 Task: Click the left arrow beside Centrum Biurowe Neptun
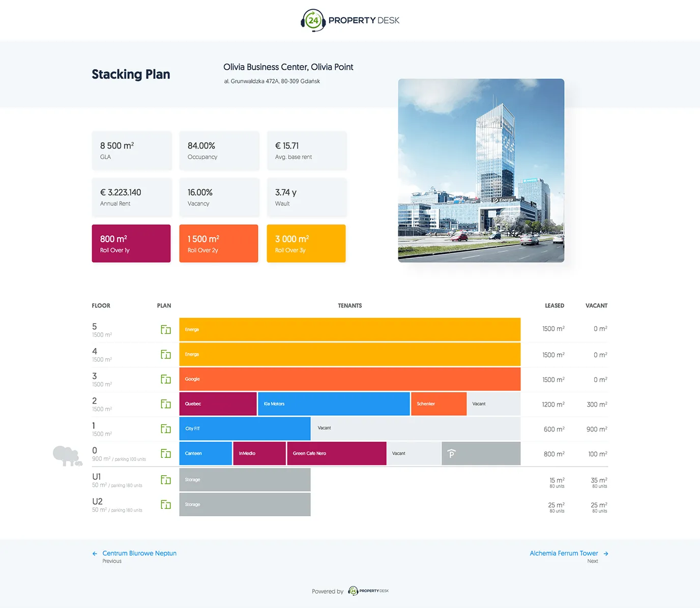[95, 554]
